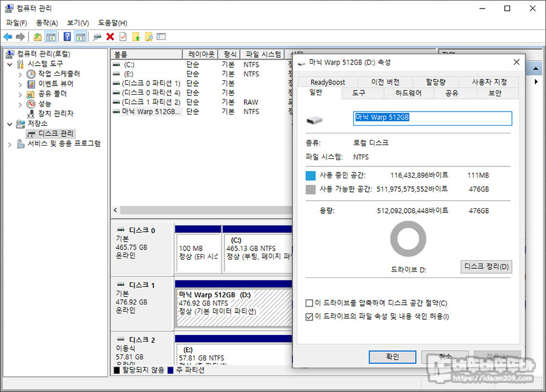
Task: Click the Up One Level folder icon
Action: 38,36
